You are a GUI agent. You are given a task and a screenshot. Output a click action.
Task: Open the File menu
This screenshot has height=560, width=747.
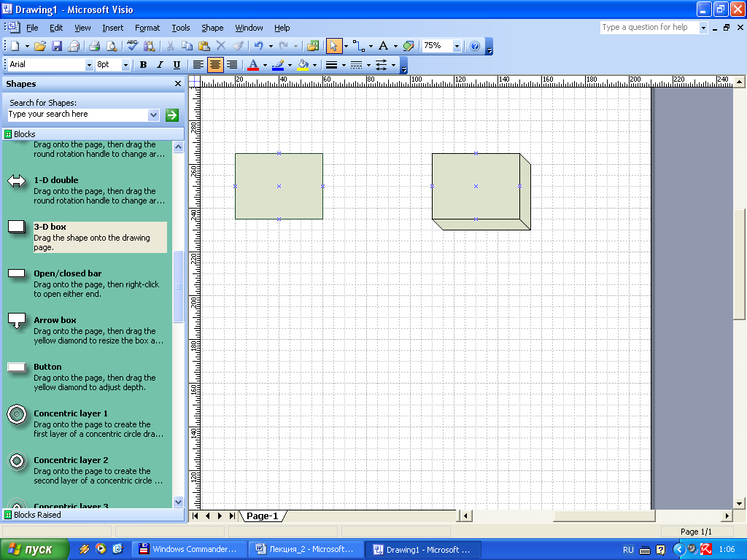point(32,28)
